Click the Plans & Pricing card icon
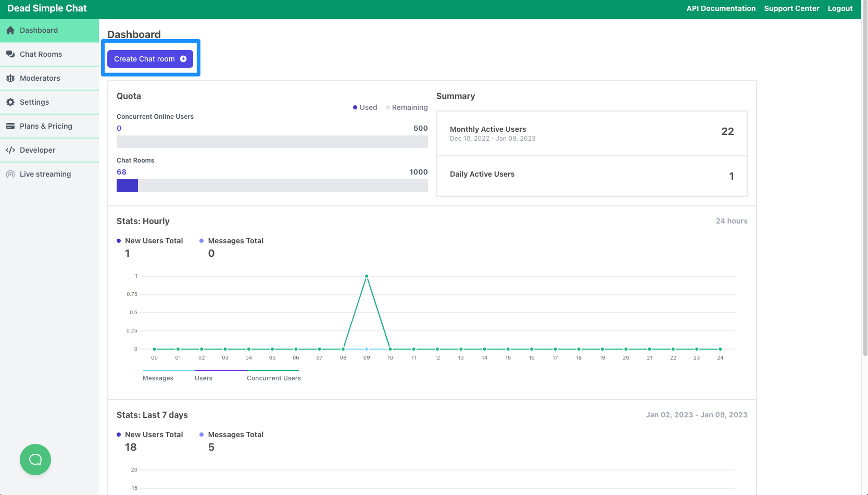Screen dimensions: 868x495 [10, 126]
